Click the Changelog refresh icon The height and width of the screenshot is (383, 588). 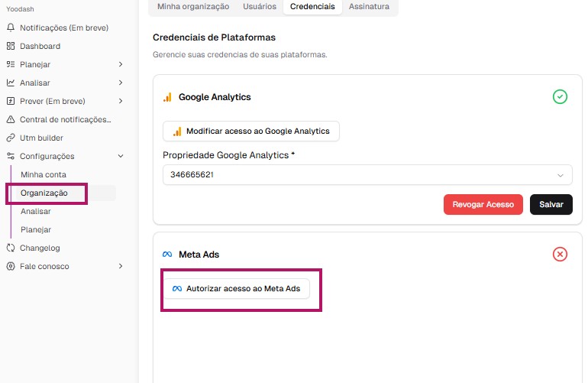click(11, 248)
